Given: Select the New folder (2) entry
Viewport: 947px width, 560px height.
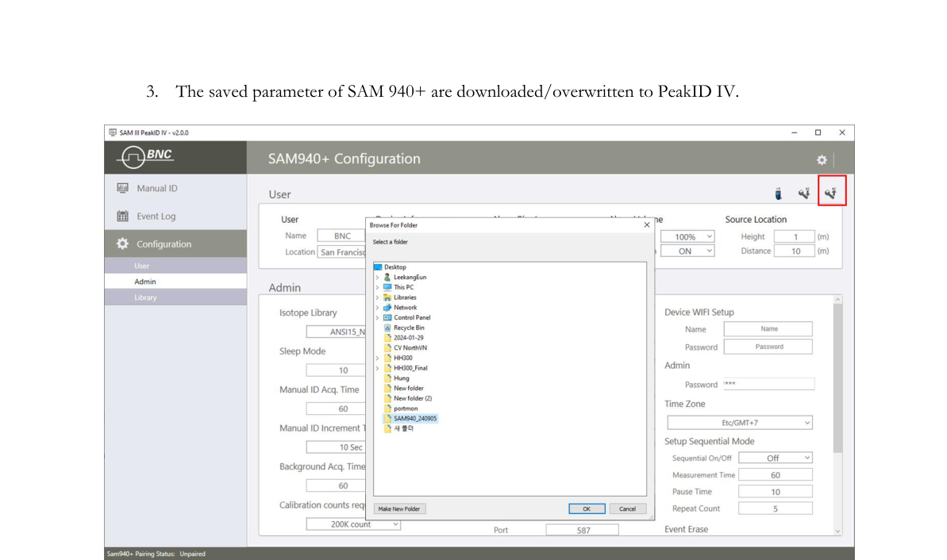Looking at the screenshot, I should 408,398.
